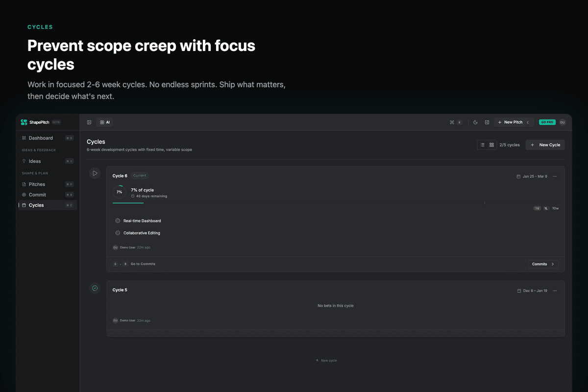The width and height of the screenshot is (588, 392).
Task: Open Cycle 6 more options menu
Action: [555, 176]
